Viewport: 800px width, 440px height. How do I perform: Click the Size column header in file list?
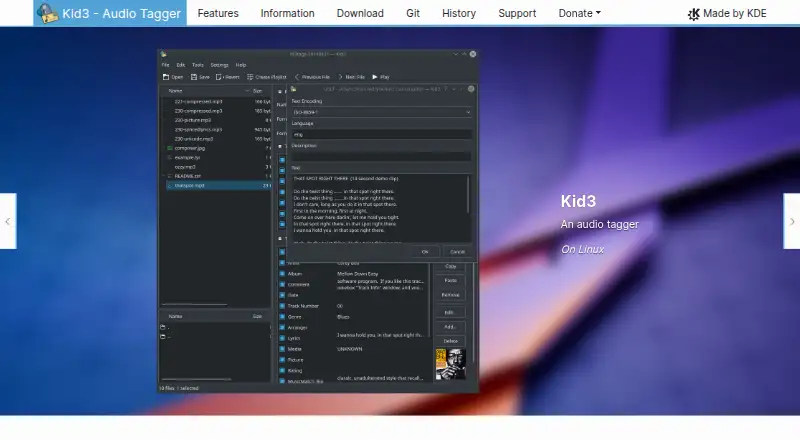tap(258, 91)
